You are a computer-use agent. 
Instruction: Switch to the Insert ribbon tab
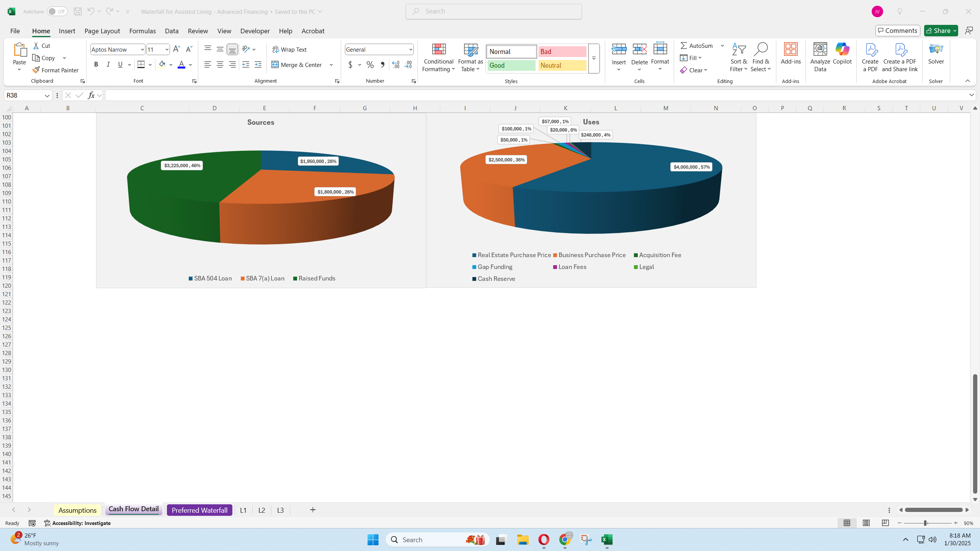(x=67, y=31)
